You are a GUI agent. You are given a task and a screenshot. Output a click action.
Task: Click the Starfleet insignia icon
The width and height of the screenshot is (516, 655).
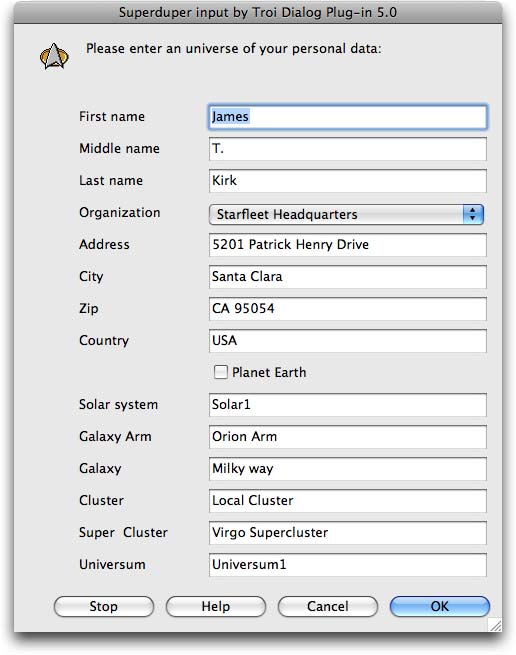pyautogui.click(x=54, y=56)
